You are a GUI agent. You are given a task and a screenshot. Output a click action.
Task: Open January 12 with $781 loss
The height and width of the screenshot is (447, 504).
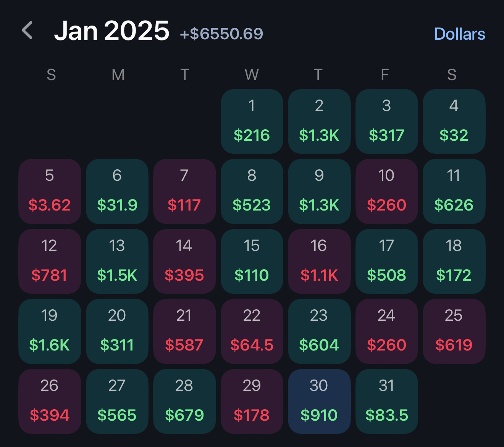coord(50,261)
